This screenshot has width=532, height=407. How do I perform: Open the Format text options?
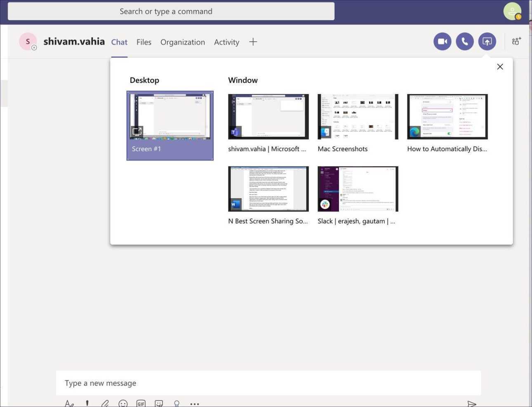[x=69, y=403]
